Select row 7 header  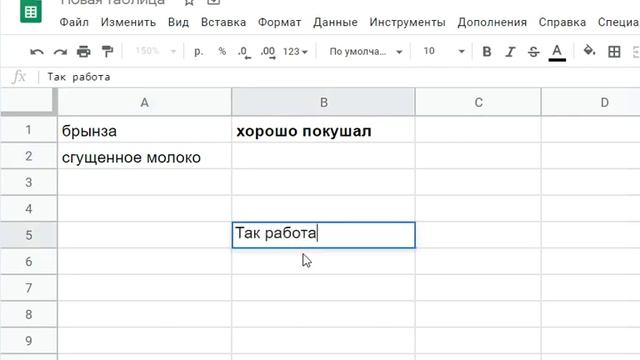tap(29, 288)
